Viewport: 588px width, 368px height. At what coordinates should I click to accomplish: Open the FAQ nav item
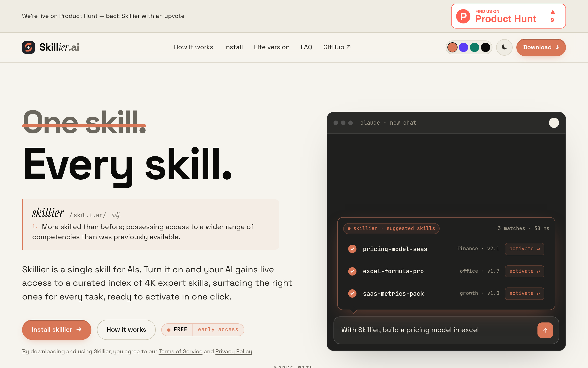click(x=306, y=47)
